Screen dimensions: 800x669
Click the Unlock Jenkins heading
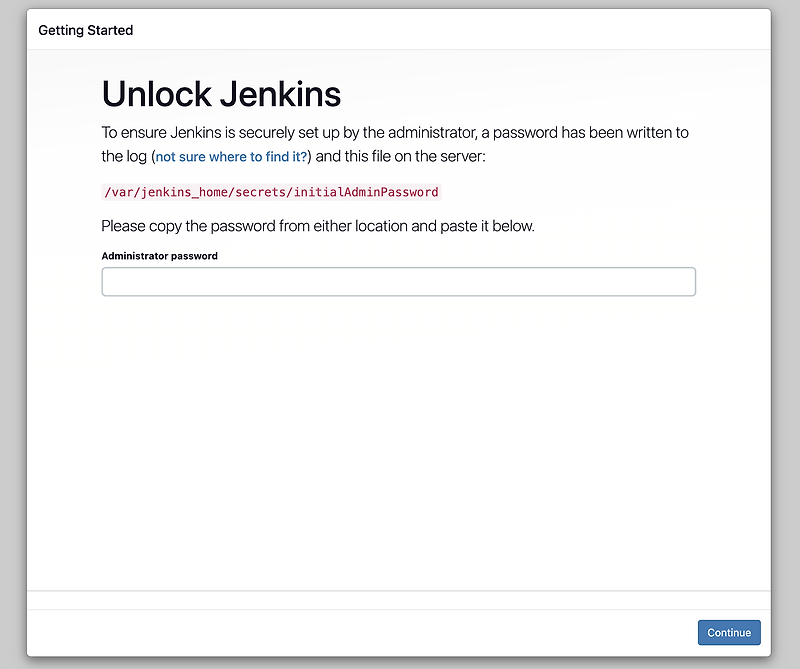click(x=220, y=93)
